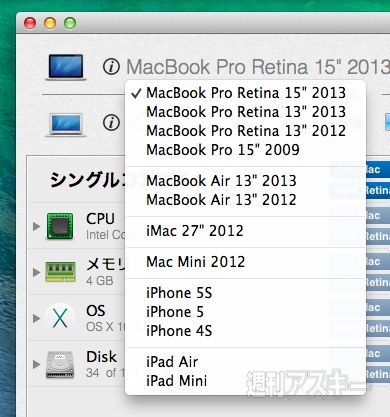Select MacBook Air 13" 2012
The image size is (390, 417).
(x=246, y=200)
